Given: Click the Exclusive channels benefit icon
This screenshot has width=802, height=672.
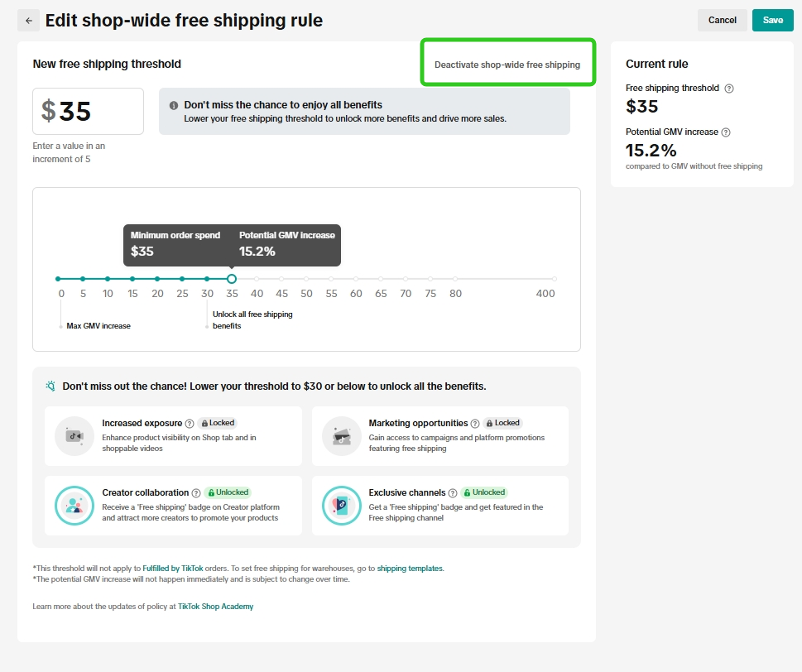Looking at the screenshot, I should 341,506.
